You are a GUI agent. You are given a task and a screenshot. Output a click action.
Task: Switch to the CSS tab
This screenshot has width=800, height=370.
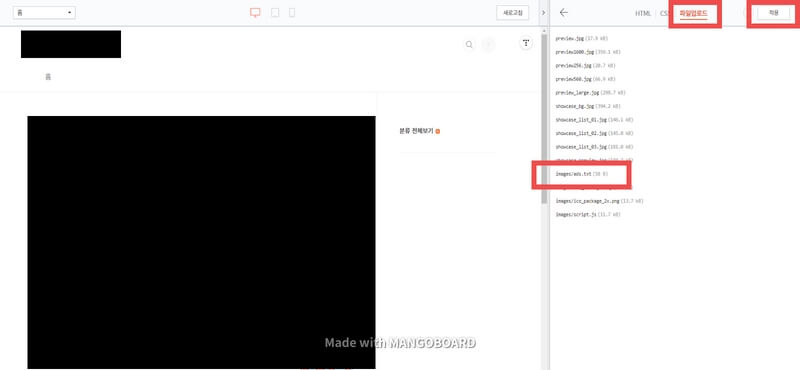pos(664,13)
